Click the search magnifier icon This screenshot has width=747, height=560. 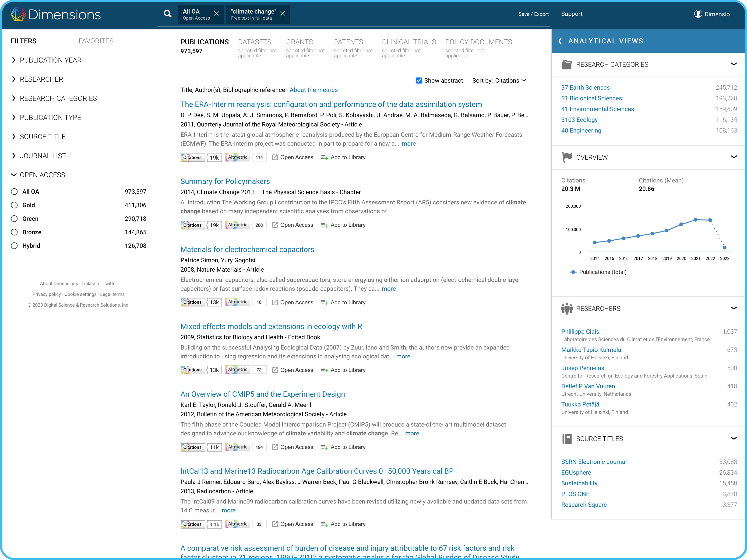pyautogui.click(x=168, y=14)
